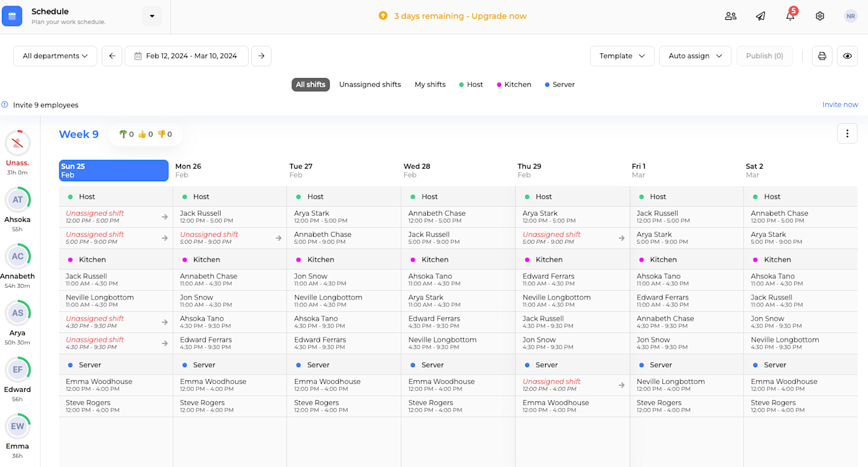Open Week 9 three-dot options menu
868x467 pixels.
847,133
